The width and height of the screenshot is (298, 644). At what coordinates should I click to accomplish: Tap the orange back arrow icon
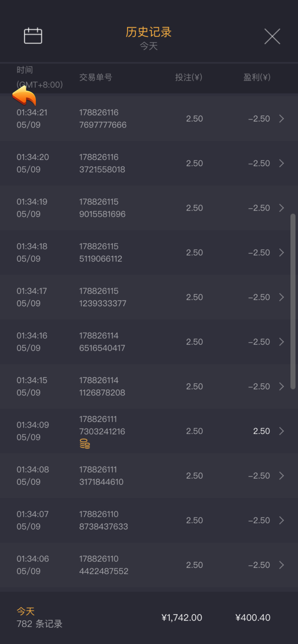click(24, 96)
